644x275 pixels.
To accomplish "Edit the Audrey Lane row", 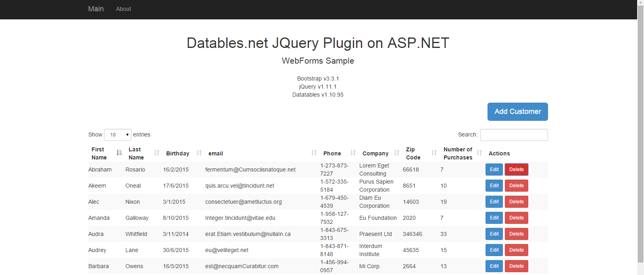I will coord(494,250).
